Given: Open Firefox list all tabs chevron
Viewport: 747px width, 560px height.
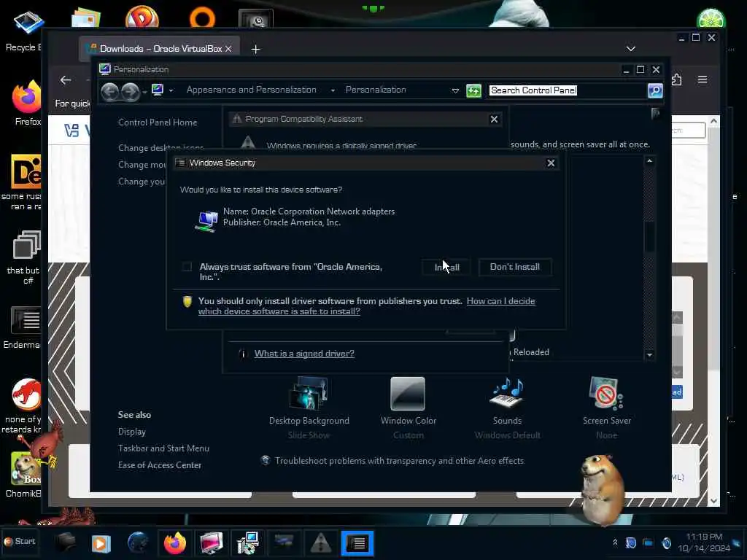Looking at the screenshot, I should [631, 49].
